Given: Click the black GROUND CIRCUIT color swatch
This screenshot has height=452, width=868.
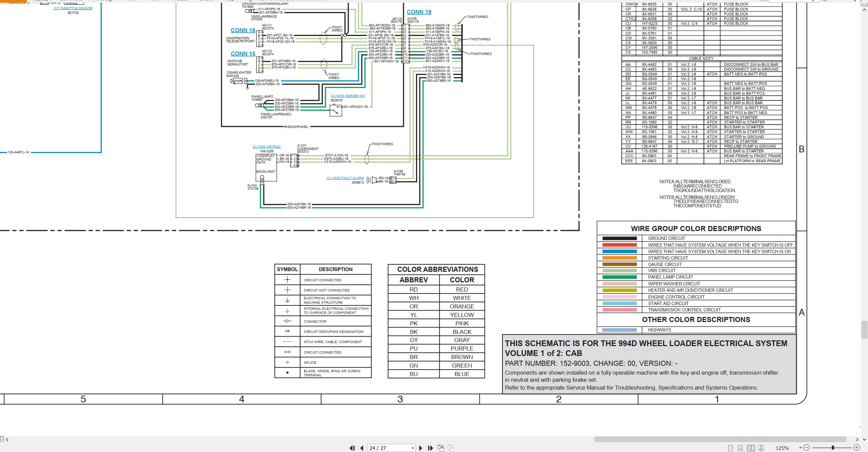Looking at the screenshot, I should click(x=619, y=238).
